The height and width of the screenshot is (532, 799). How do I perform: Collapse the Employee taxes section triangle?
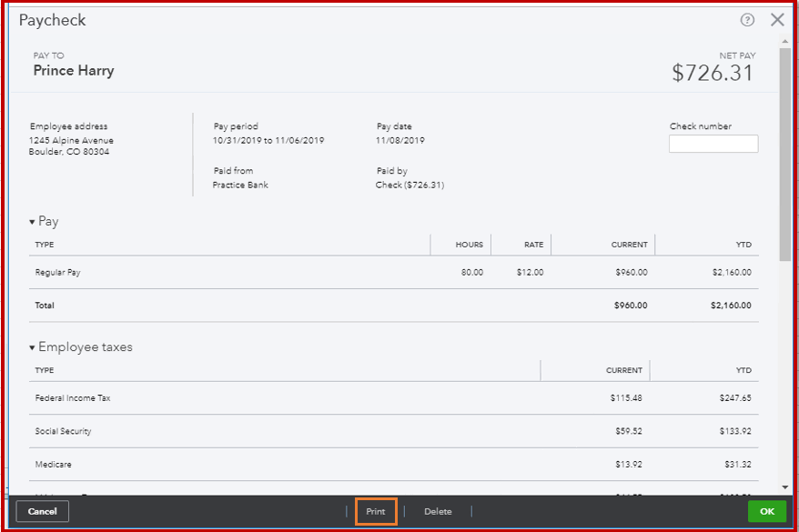[32, 347]
